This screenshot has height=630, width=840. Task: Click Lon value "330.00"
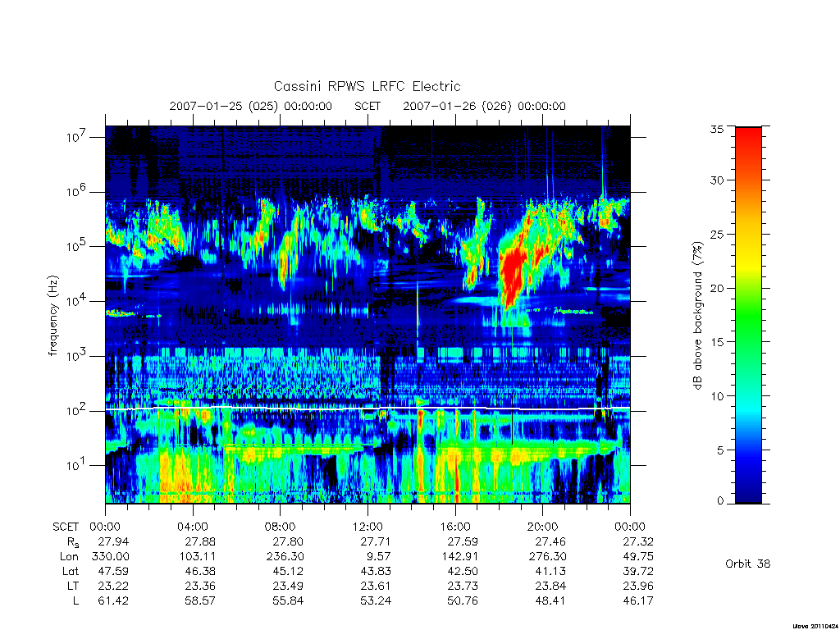111,557
